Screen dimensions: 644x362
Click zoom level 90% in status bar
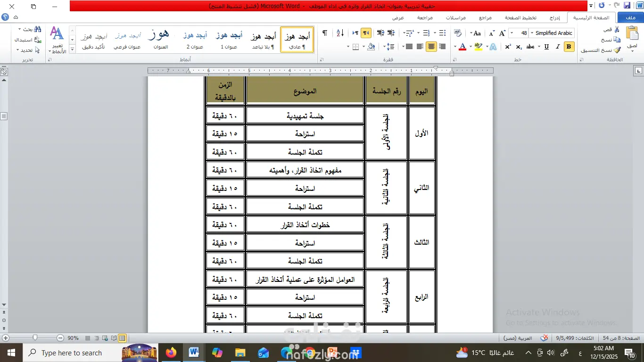pos(73,338)
